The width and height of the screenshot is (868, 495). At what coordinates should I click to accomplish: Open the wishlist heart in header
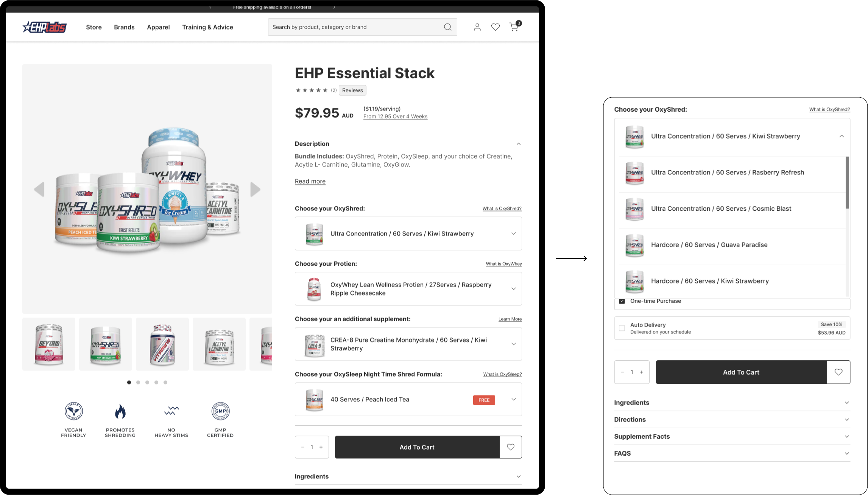coord(496,27)
